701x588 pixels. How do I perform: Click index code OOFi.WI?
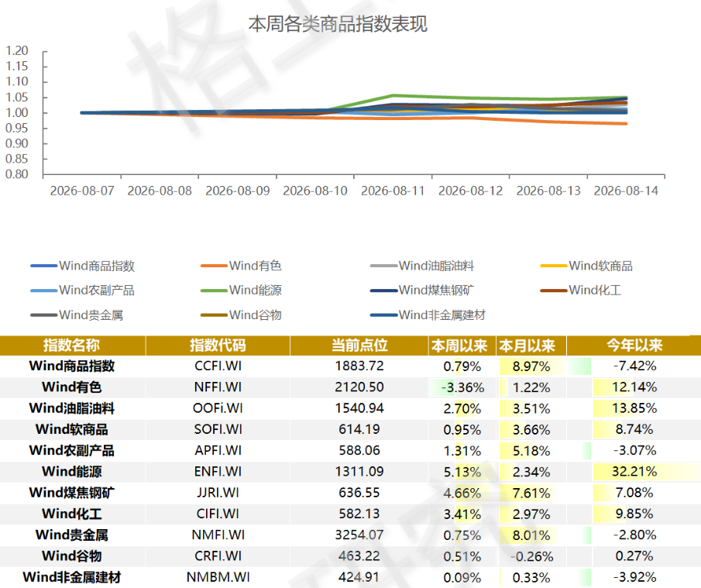click(218, 408)
